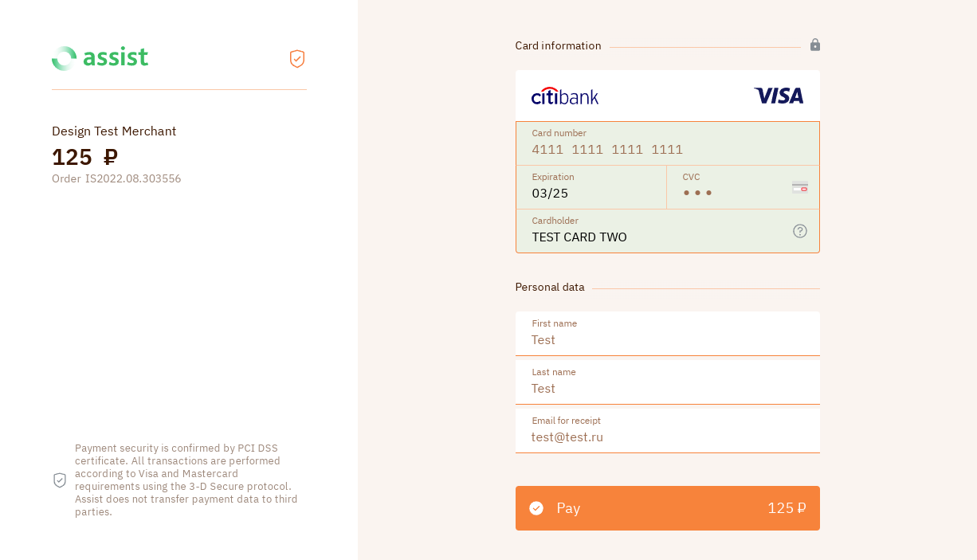Click the grey PCI DSS shield icon
The height and width of the screenshot is (560, 977).
(x=60, y=480)
